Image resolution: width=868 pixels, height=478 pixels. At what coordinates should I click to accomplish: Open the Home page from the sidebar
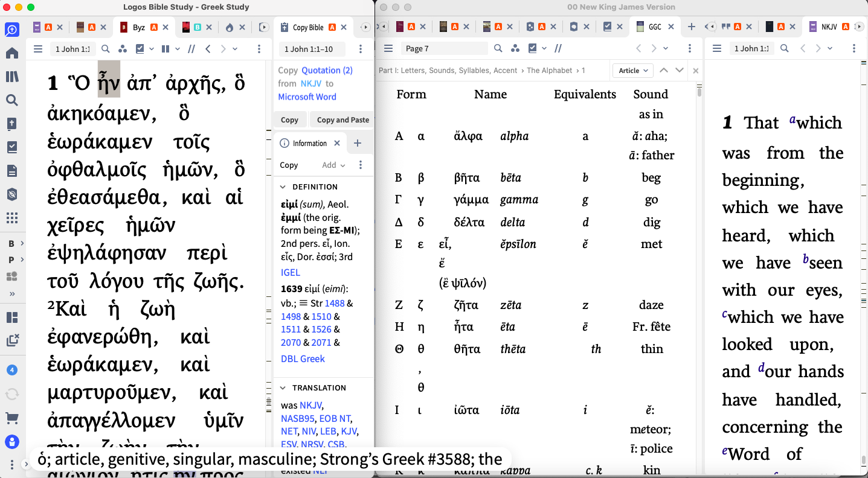click(11, 53)
